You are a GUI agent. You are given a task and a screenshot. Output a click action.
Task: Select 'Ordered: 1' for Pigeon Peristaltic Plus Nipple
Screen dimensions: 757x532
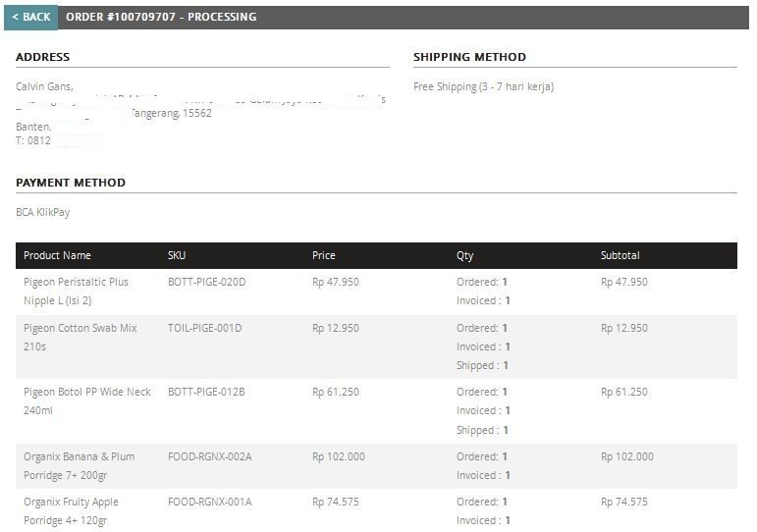click(x=482, y=282)
